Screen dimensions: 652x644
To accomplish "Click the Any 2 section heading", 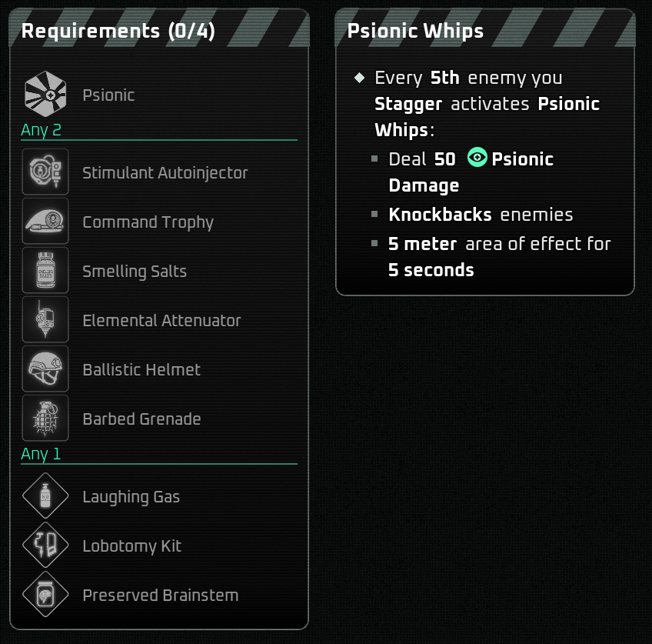I will tap(41, 129).
